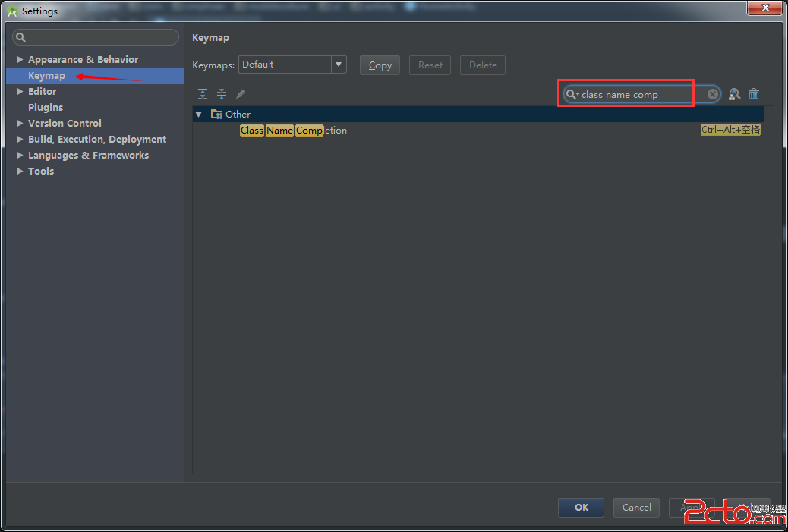The image size is (788, 532).
Task: Click the Expand All icon
Action: coord(203,94)
